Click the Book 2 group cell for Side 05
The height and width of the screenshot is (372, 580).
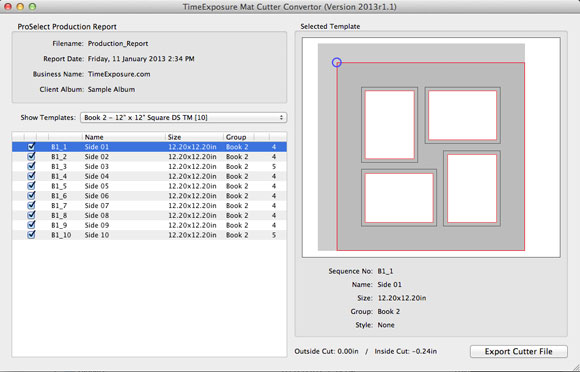(237, 186)
